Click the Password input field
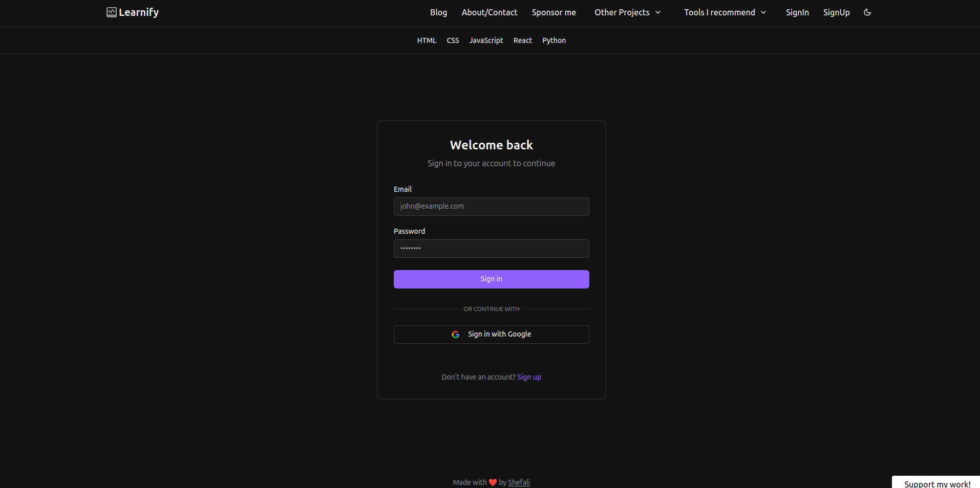The image size is (980, 488). 491,249
